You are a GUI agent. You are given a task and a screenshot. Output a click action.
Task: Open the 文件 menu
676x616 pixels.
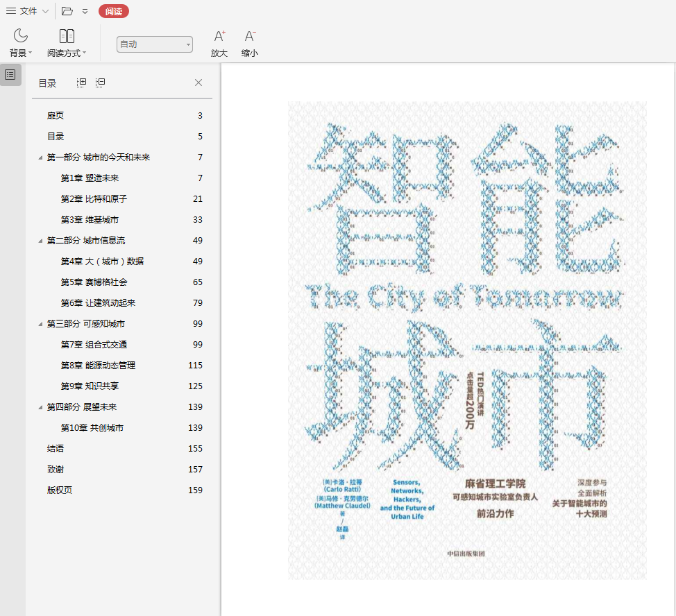28,11
